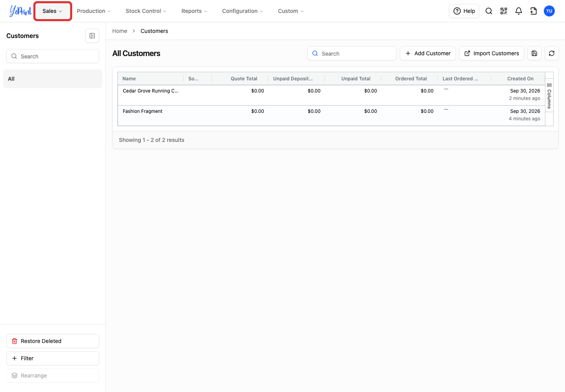The image size is (565, 392).
Task: Click Add Customer button
Action: tap(428, 53)
